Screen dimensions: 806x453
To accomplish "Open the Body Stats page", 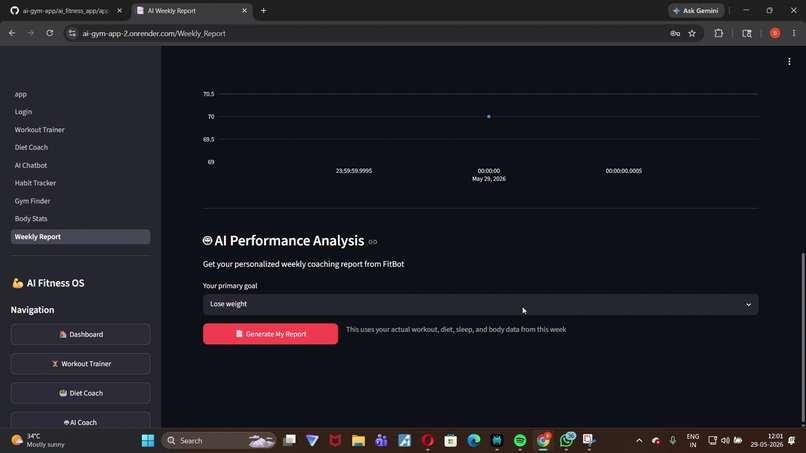I will tap(31, 219).
